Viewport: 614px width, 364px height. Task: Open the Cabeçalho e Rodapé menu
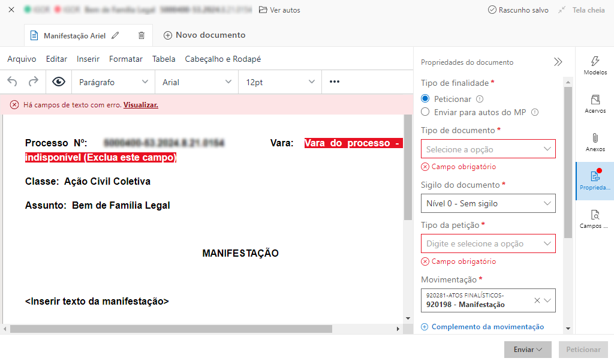tap(222, 59)
